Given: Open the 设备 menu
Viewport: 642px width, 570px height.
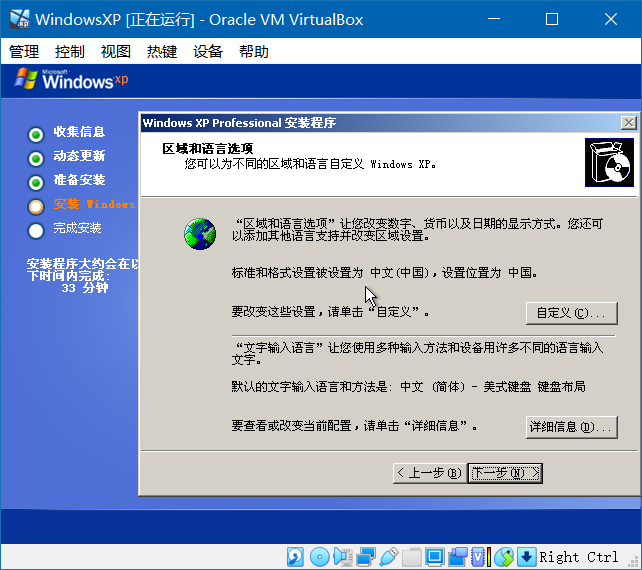Looking at the screenshot, I should [x=208, y=52].
